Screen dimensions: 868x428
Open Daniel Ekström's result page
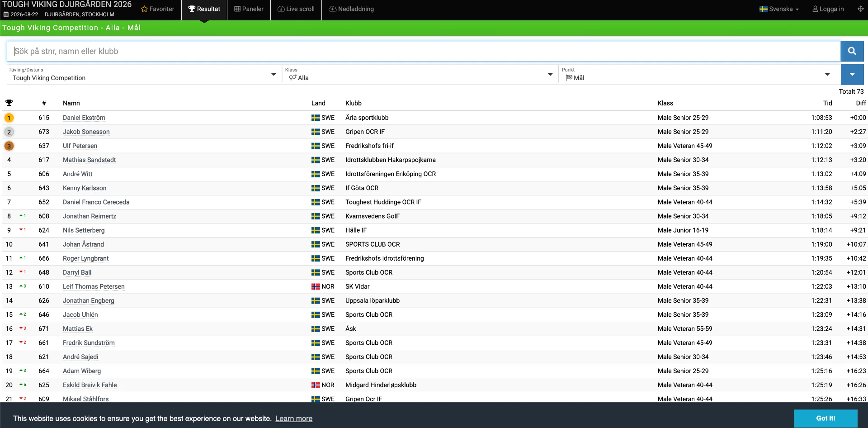point(84,118)
